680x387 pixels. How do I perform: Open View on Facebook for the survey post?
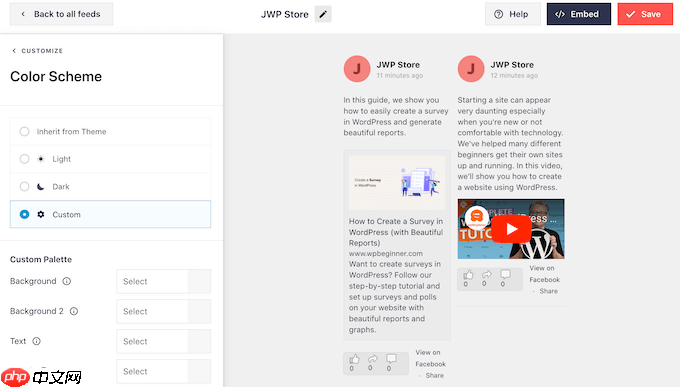pos(430,358)
